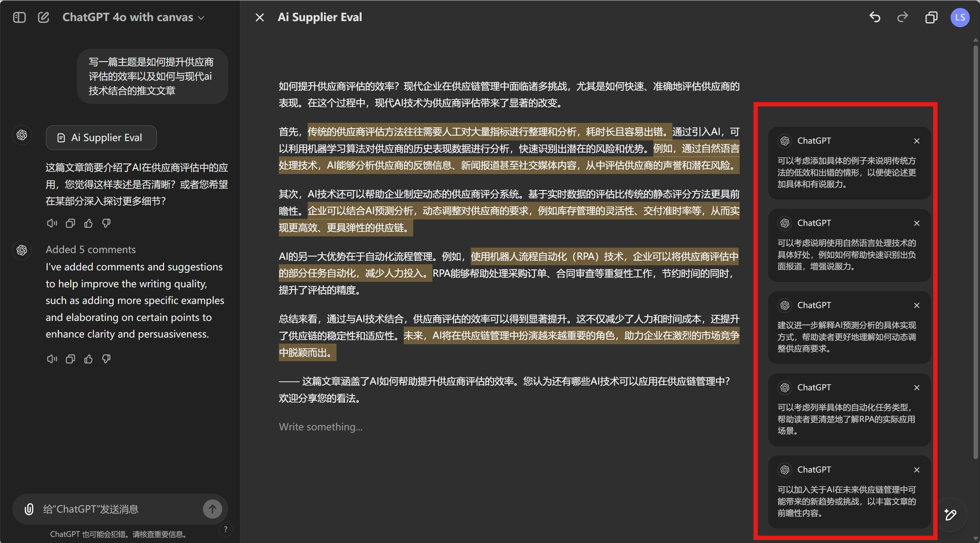Viewport: 980px width, 543px height.
Task: Click the closing line 这篇文章涵盖了AI如何帮助
Action: coord(504,389)
